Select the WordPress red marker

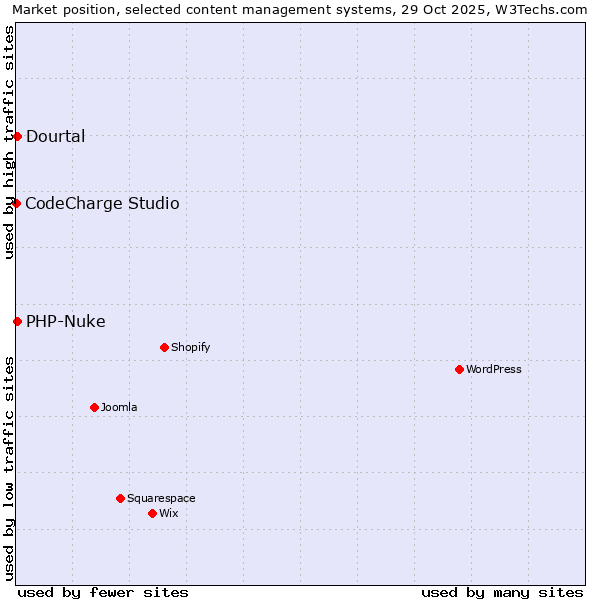pyautogui.click(x=459, y=369)
